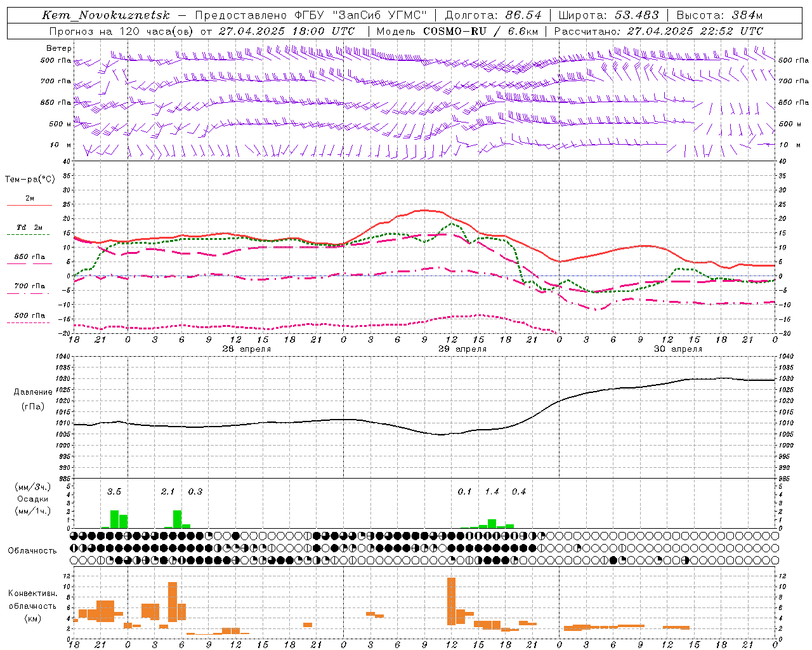Click calculation time 27.04.2025 22:52 UTC
The height and width of the screenshot is (650, 812).
point(695,31)
